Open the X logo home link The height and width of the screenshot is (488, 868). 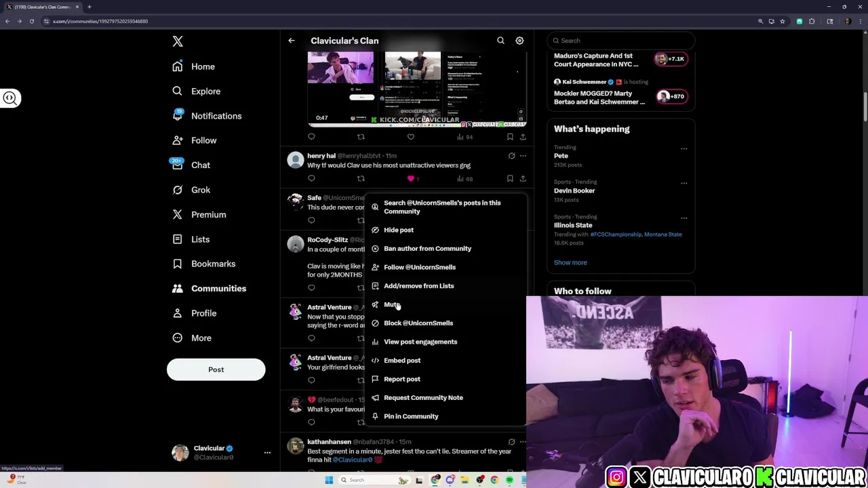178,41
